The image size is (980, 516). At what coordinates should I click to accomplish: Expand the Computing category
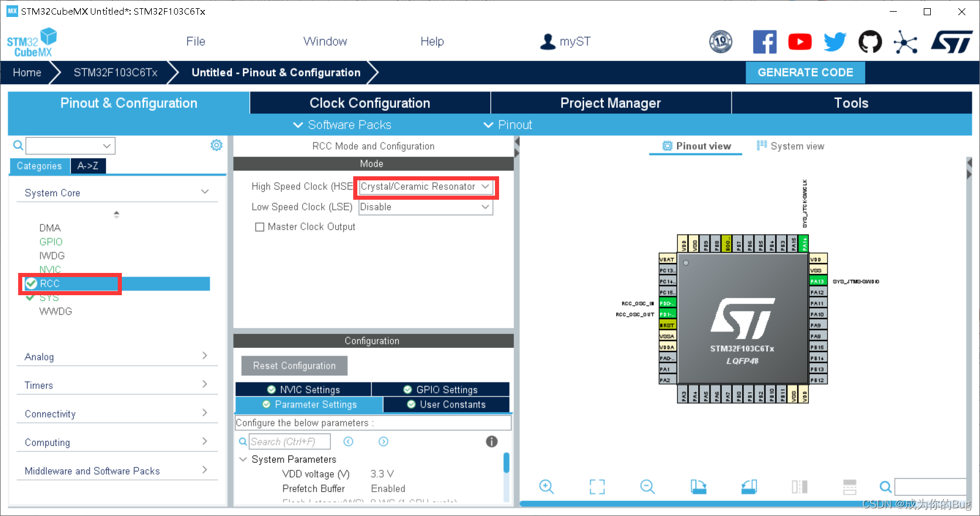click(204, 441)
